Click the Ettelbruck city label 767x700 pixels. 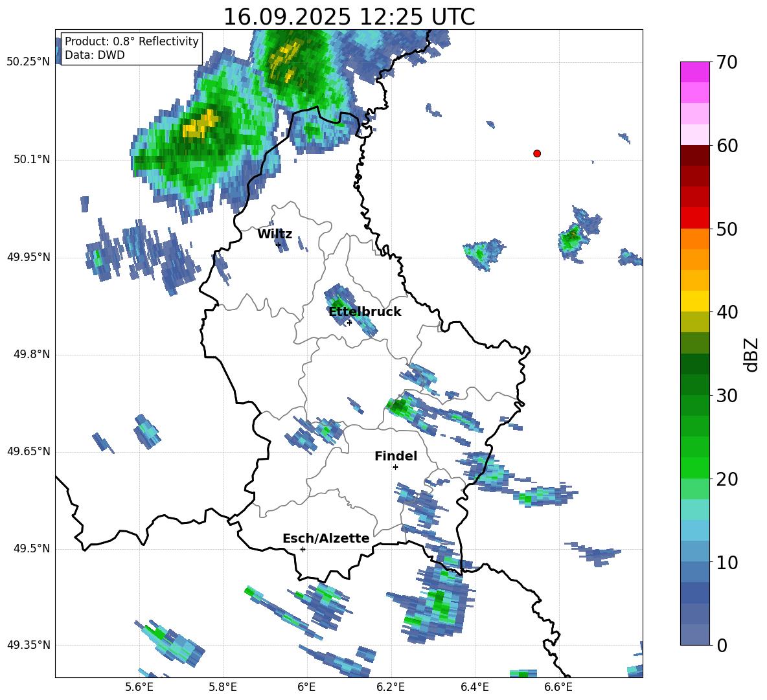[365, 312]
